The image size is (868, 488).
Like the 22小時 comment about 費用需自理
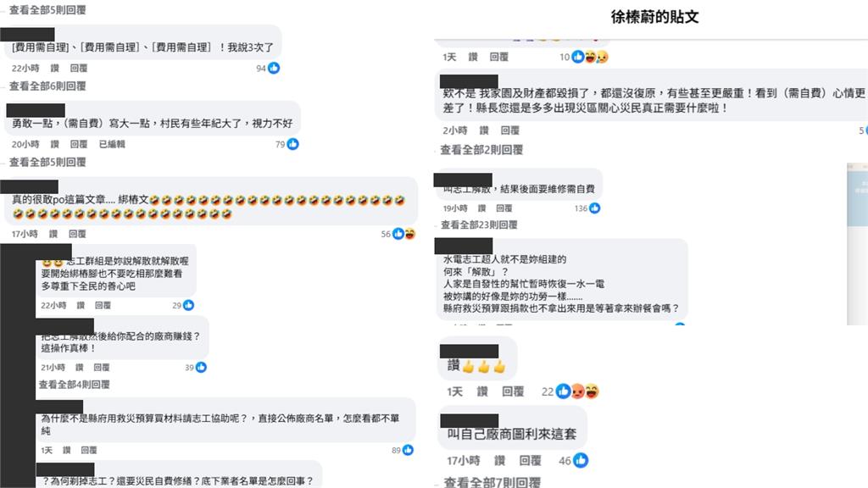tap(55, 68)
